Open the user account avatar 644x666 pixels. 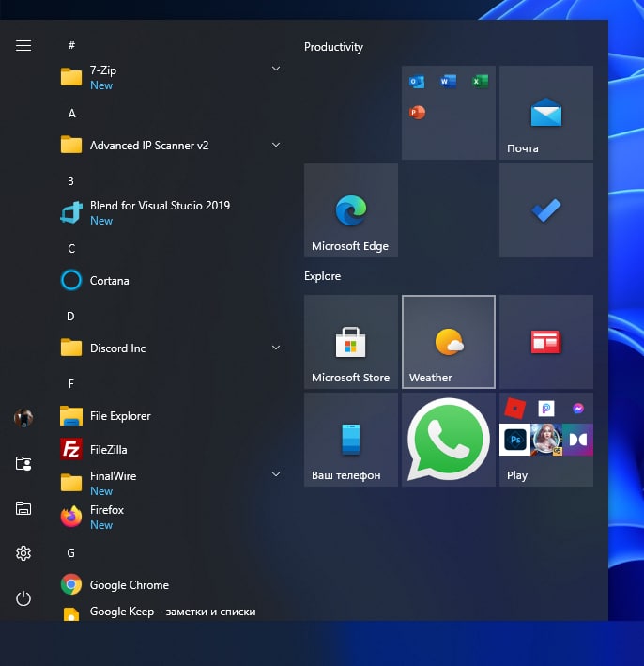pyautogui.click(x=23, y=418)
